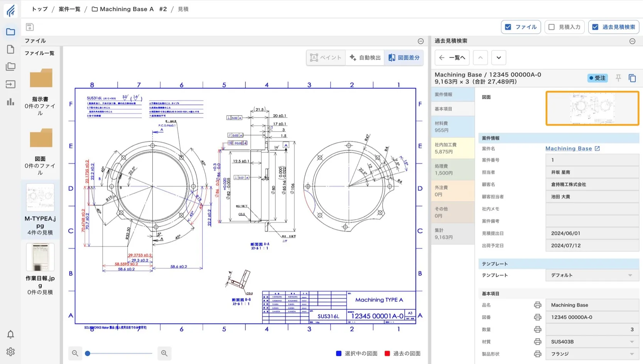
Task: Click the 品名 field Machining Base
Action: pyautogui.click(x=592, y=305)
